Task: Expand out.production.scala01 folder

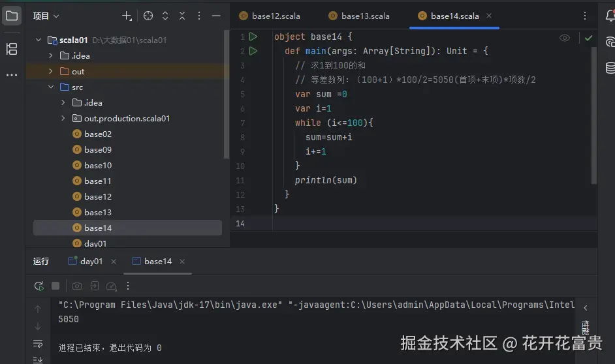Action: pos(63,118)
